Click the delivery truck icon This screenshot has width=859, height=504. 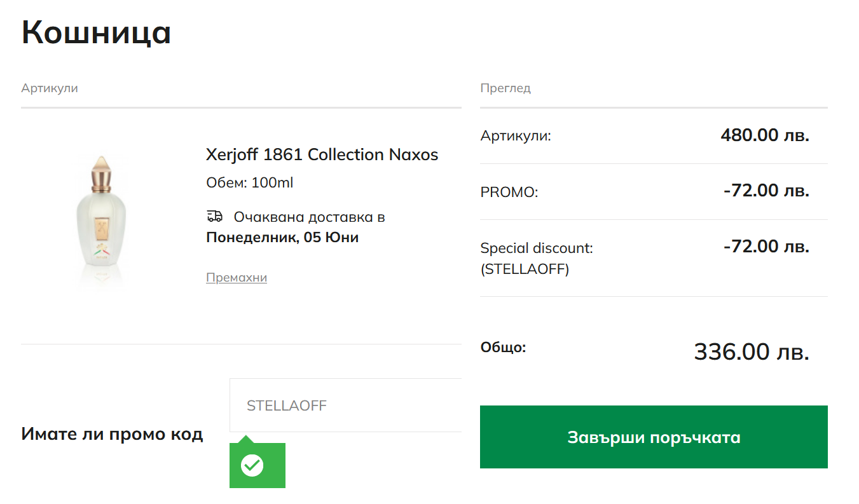(214, 217)
